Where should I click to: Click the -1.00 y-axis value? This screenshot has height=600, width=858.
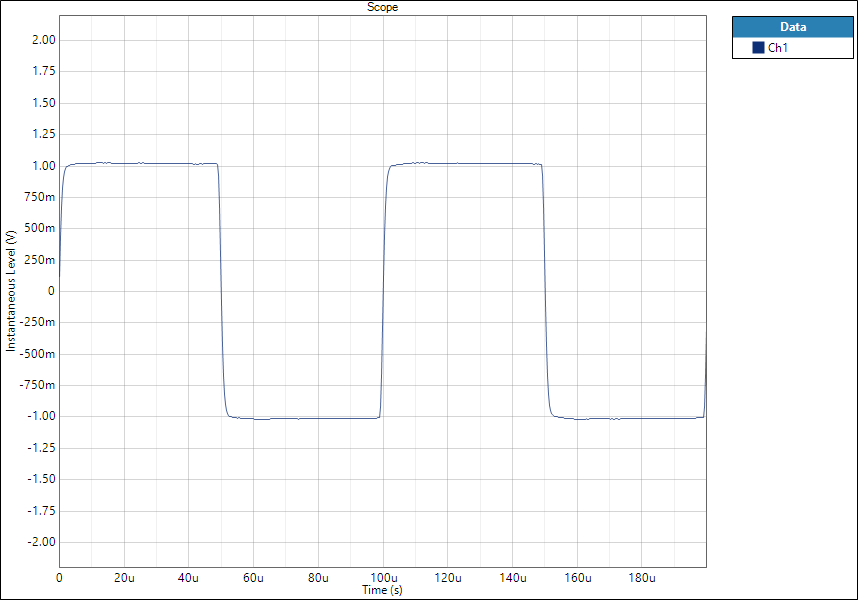pyautogui.click(x=42, y=416)
